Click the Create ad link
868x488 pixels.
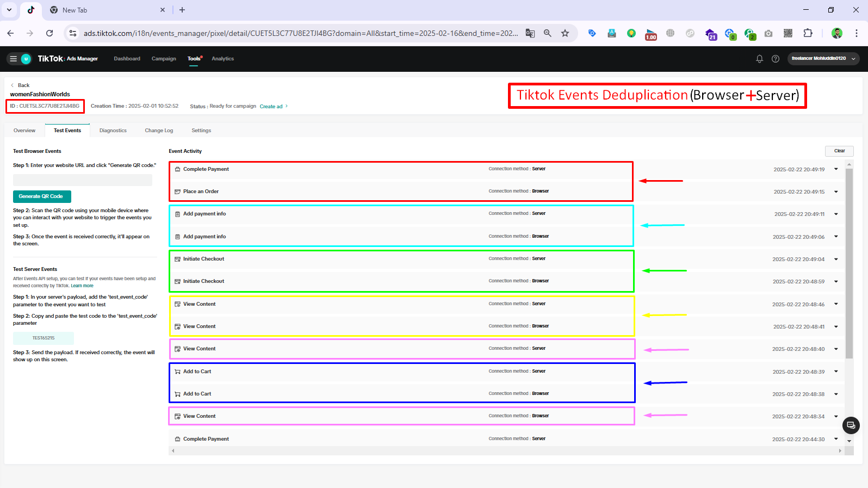click(271, 107)
